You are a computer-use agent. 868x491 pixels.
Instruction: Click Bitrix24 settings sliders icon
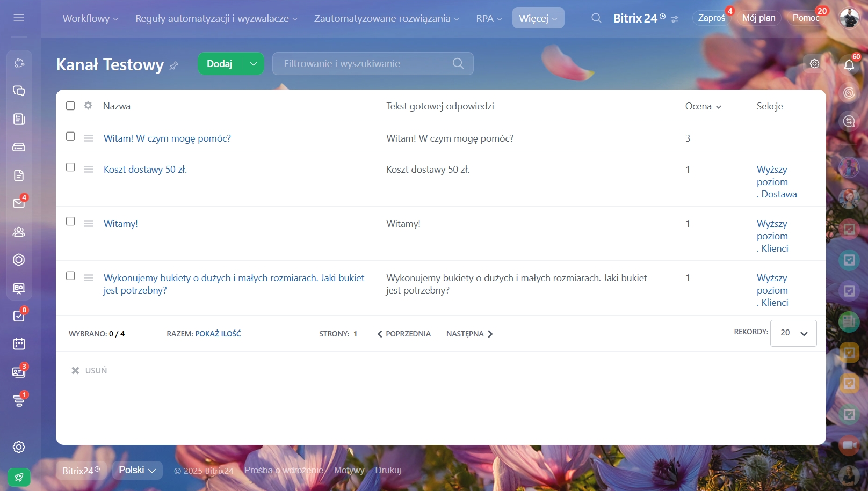pyautogui.click(x=675, y=19)
